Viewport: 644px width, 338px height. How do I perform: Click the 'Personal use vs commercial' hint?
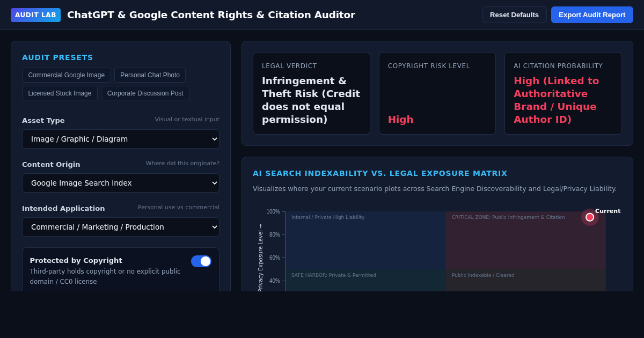click(x=179, y=208)
